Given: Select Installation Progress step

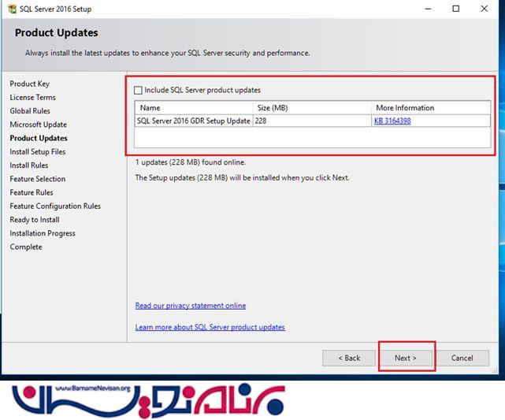Looking at the screenshot, I should click(43, 233).
